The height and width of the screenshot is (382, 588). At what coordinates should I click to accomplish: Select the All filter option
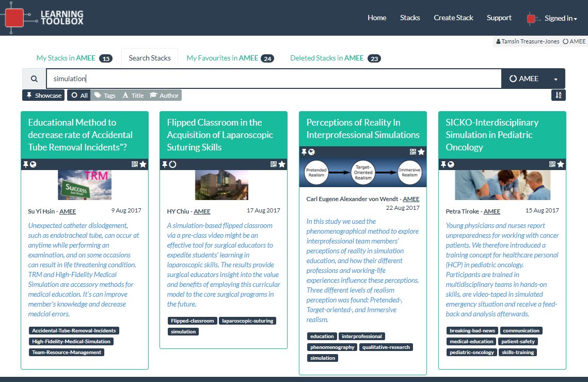pyautogui.click(x=78, y=95)
